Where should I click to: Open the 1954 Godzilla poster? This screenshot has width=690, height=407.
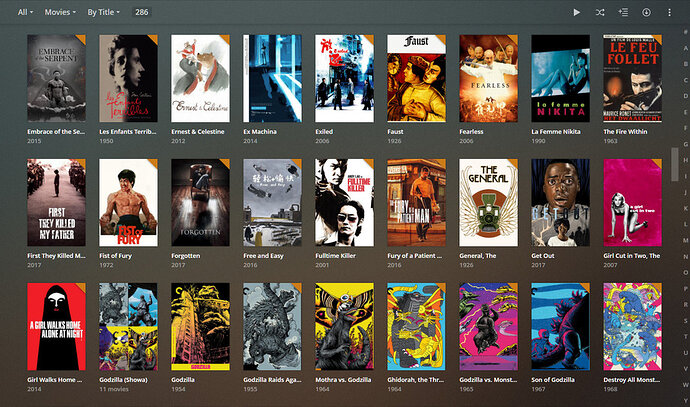(200, 326)
